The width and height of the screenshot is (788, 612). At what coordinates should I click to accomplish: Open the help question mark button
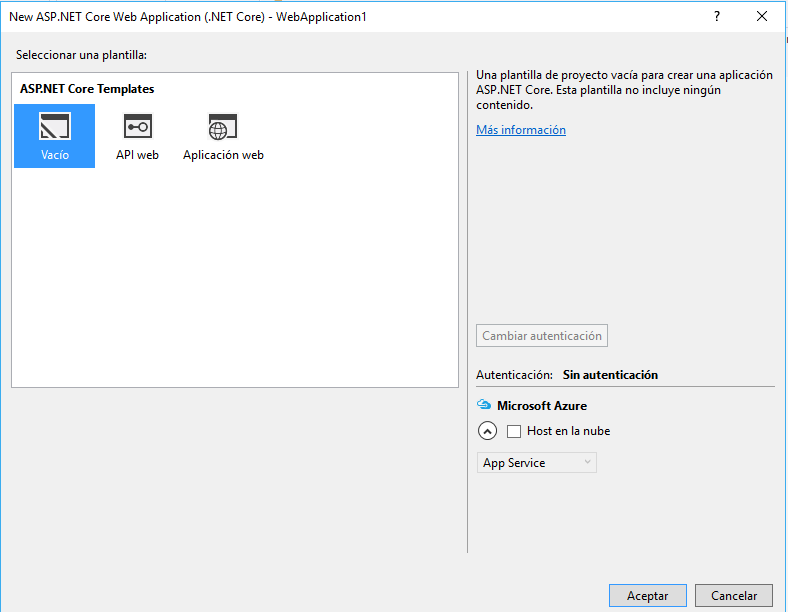pos(717,17)
